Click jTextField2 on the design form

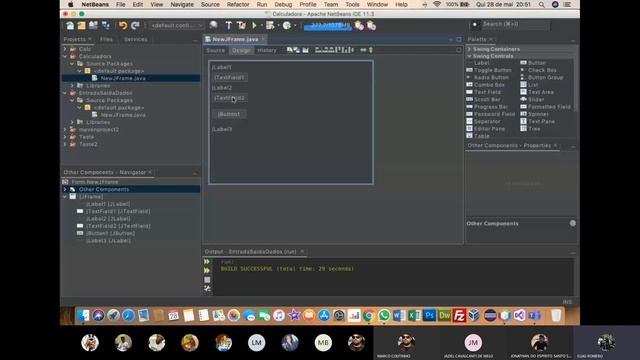(x=230, y=98)
